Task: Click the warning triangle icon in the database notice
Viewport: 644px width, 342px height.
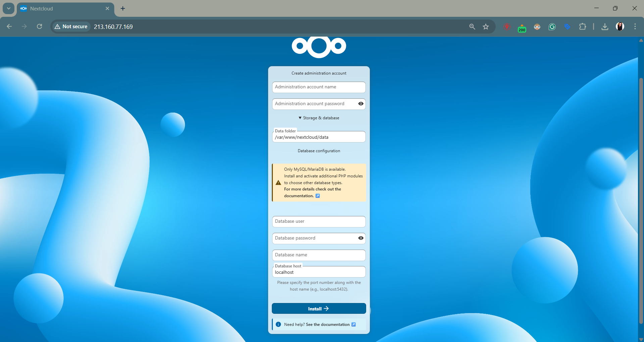Action: tap(278, 183)
